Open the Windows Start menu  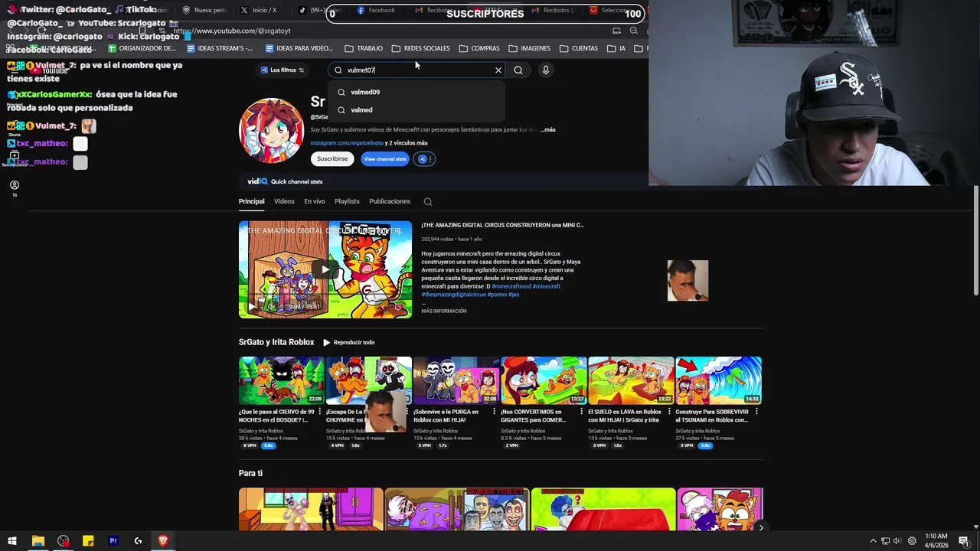(x=12, y=541)
